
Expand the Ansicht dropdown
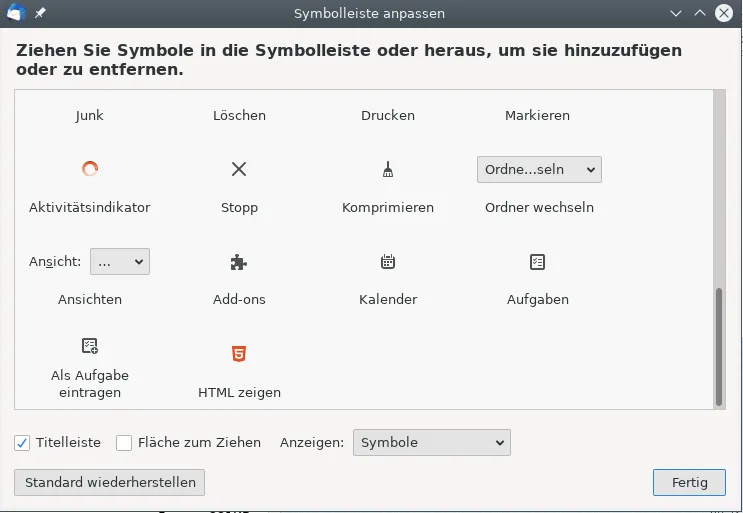(120, 261)
